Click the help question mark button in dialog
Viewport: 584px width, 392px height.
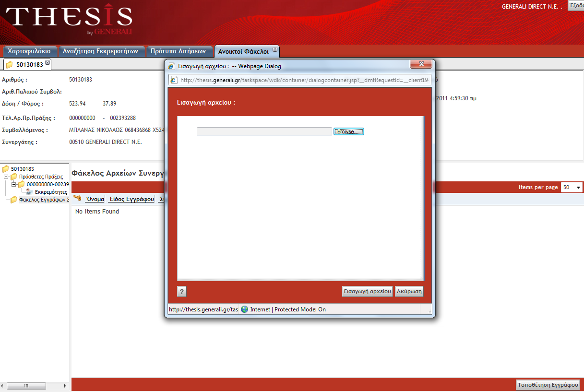pos(182,291)
